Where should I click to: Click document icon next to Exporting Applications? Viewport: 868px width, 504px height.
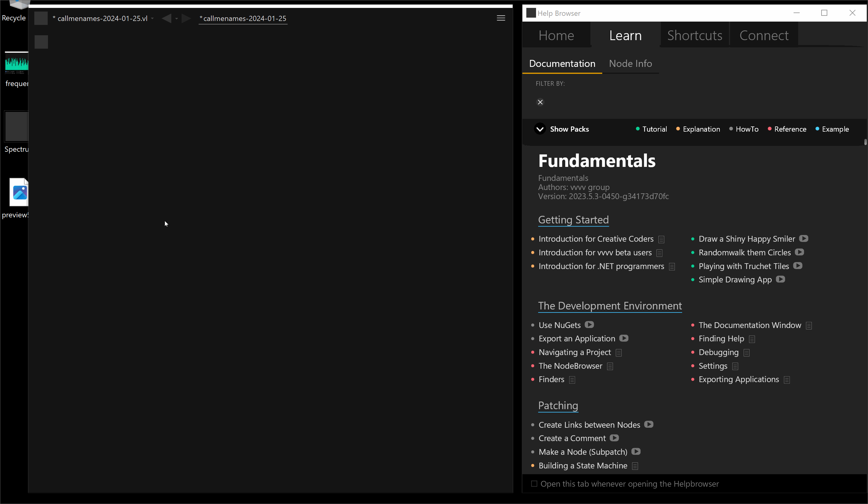787,380
